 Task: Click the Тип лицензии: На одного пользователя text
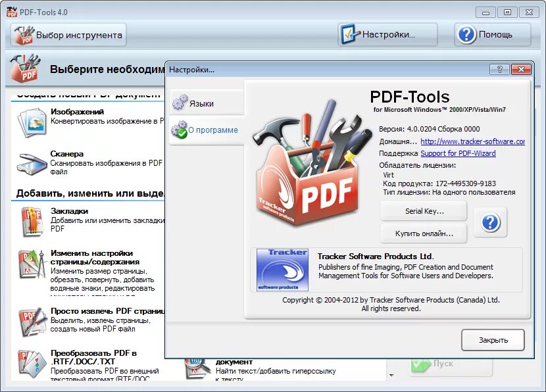point(449,192)
